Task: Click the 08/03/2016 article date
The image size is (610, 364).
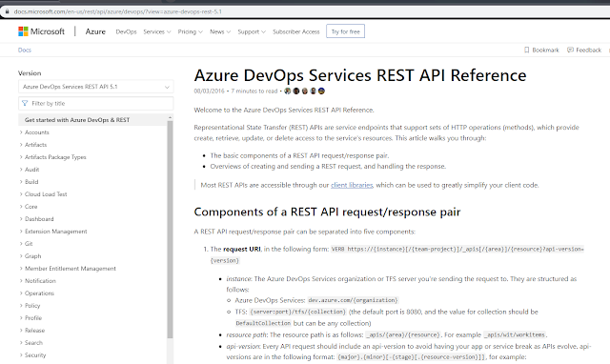Action: (210, 91)
